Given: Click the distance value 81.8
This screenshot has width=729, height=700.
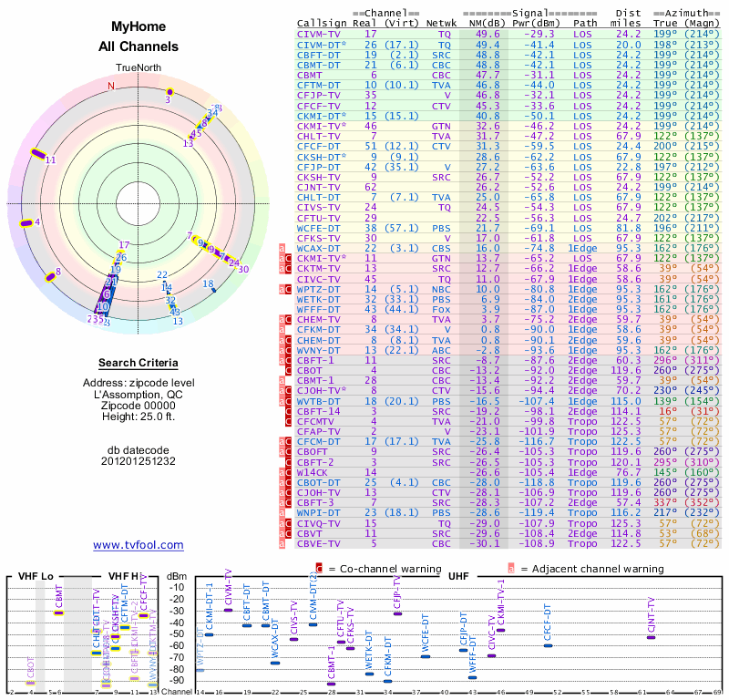Looking at the screenshot, I should (629, 229).
